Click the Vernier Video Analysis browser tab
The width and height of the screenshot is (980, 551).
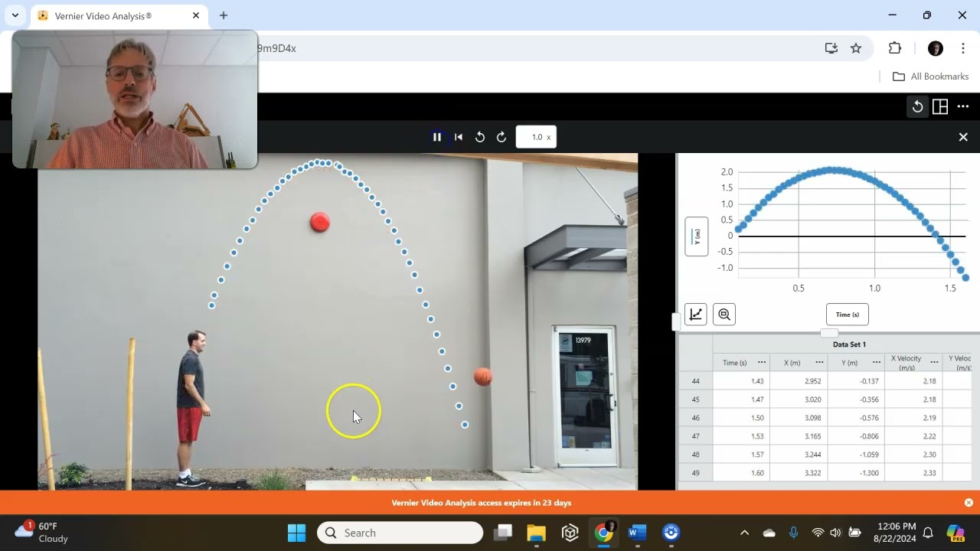coord(119,15)
